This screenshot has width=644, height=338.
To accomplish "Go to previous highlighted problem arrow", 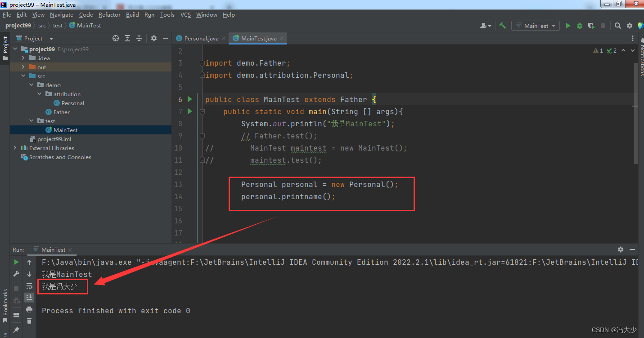I will tap(623, 51).
